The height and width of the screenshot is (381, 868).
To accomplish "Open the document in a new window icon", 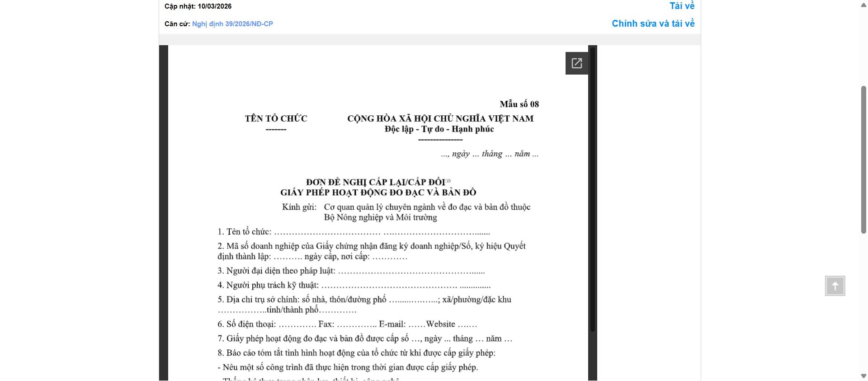I will pos(576,63).
